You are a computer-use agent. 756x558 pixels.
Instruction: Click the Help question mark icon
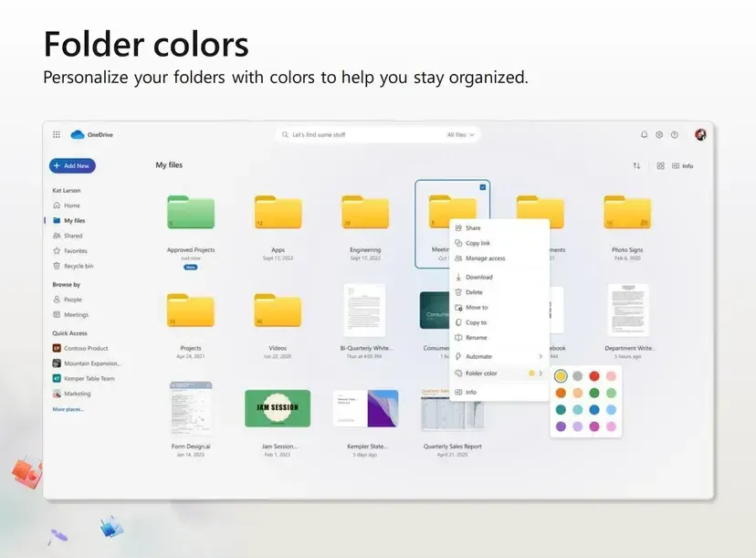point(673,134)
